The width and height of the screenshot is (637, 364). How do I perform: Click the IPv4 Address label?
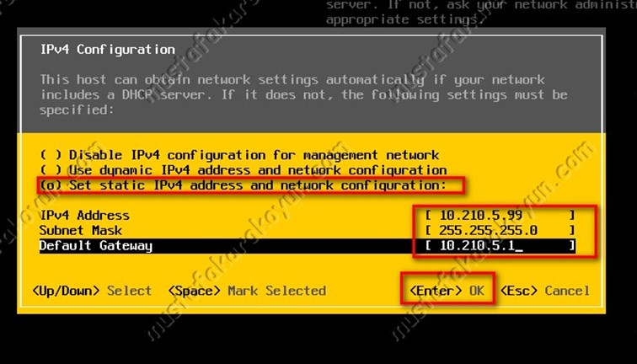(x=84, y=215)
